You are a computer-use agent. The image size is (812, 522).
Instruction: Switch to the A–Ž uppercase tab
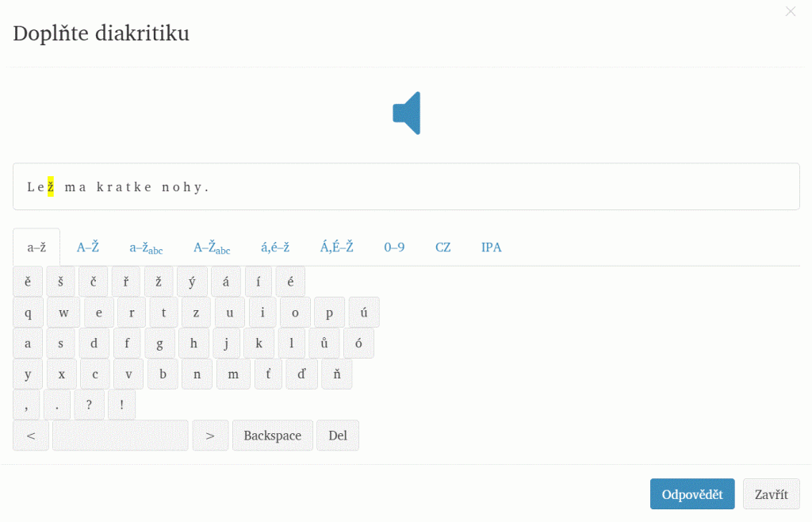point(88,248)
